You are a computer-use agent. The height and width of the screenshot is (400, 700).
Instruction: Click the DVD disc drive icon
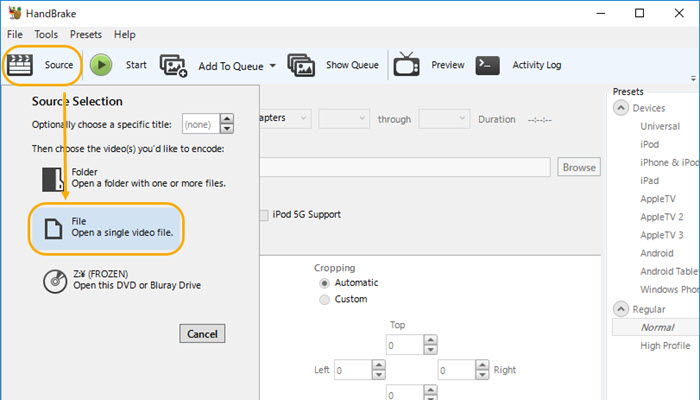coord(55,281)
